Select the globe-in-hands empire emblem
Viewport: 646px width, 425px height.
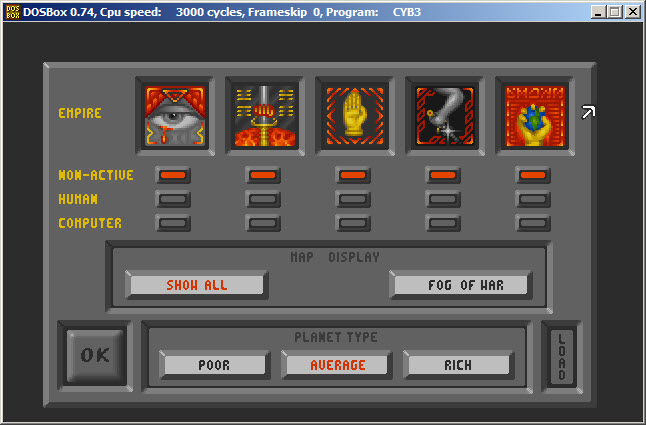tap(534, 116)
